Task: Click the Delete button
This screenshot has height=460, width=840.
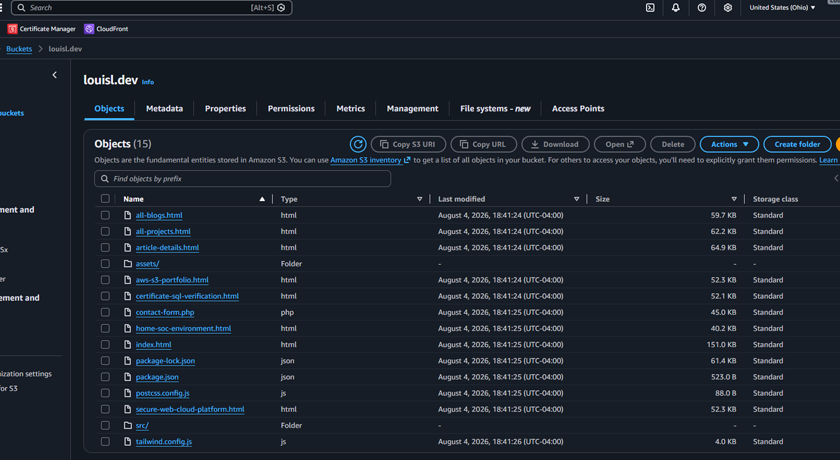Action: point(673,144)
